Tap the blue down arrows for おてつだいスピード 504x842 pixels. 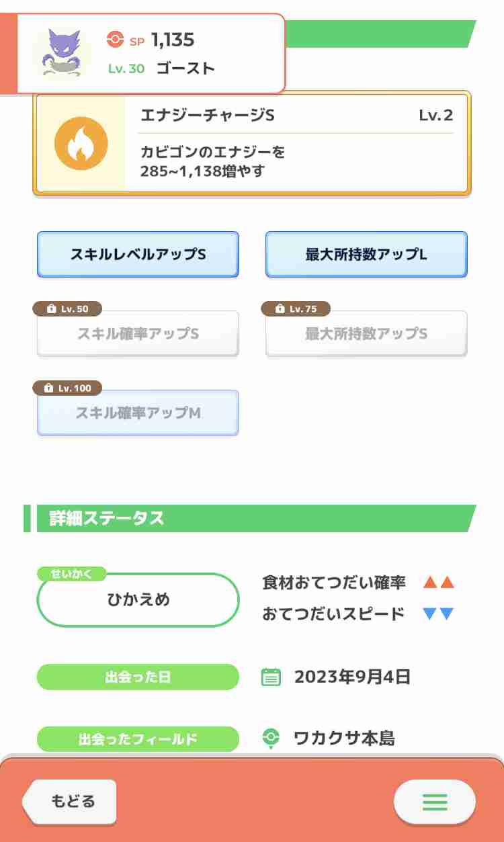(439, 614)
